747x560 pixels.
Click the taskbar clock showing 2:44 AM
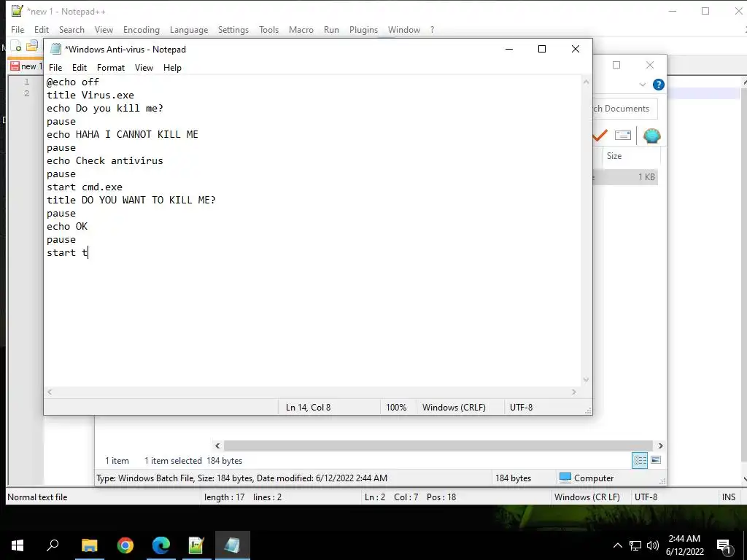(x=684, y=545)
